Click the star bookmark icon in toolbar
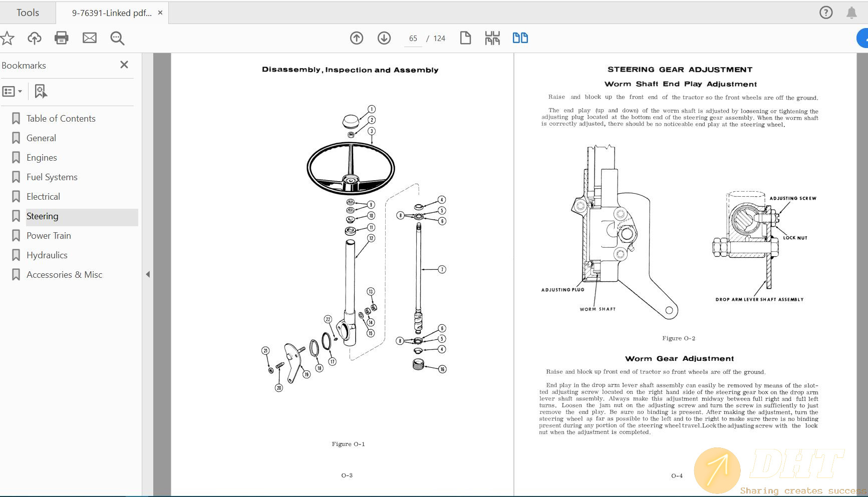 pos(7,38)
